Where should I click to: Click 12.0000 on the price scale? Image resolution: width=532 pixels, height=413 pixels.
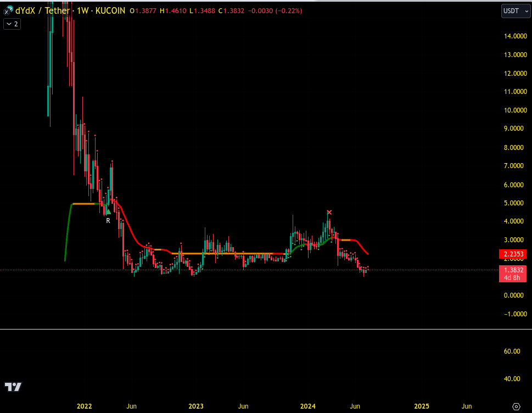click(x=516, y=73)
